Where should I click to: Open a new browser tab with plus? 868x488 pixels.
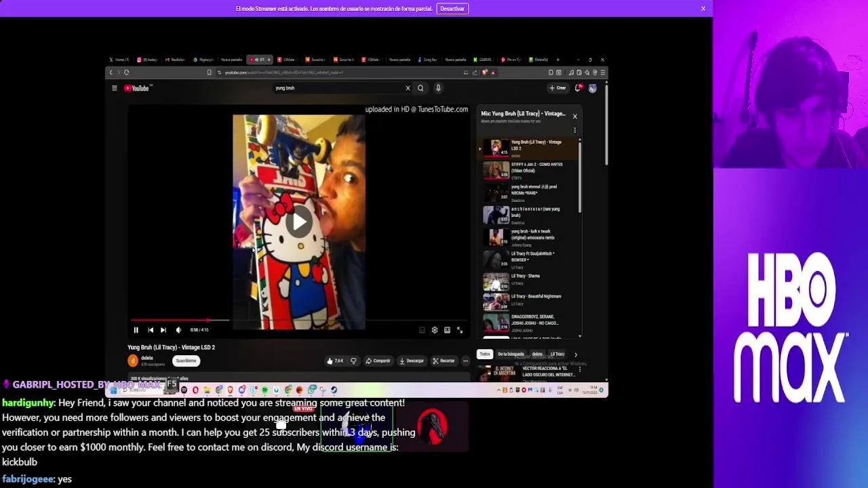click(x=557, y=60)
